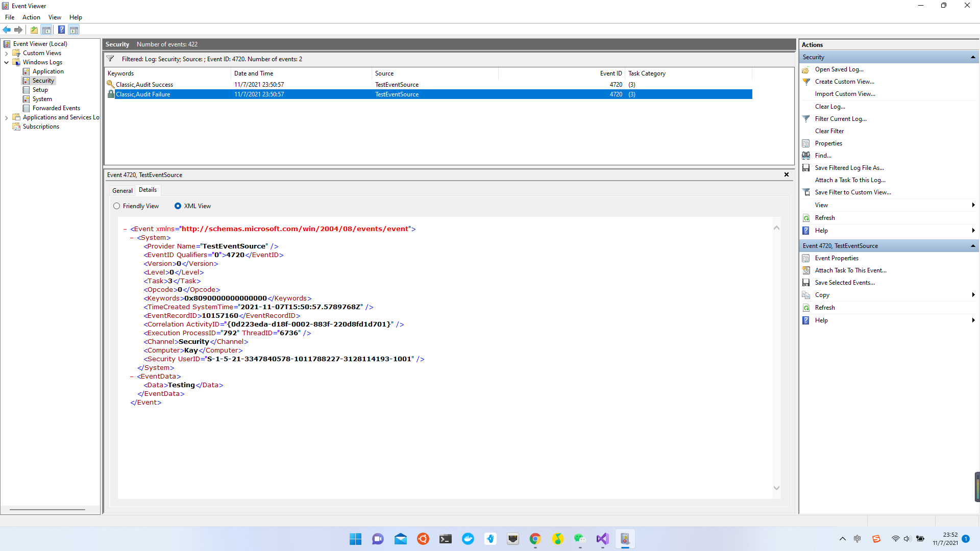This screenshot has height=551, width=980.
Task: Open the Windows Start button on taskbar
Action: pyautogui.click(x=355, y=539)
